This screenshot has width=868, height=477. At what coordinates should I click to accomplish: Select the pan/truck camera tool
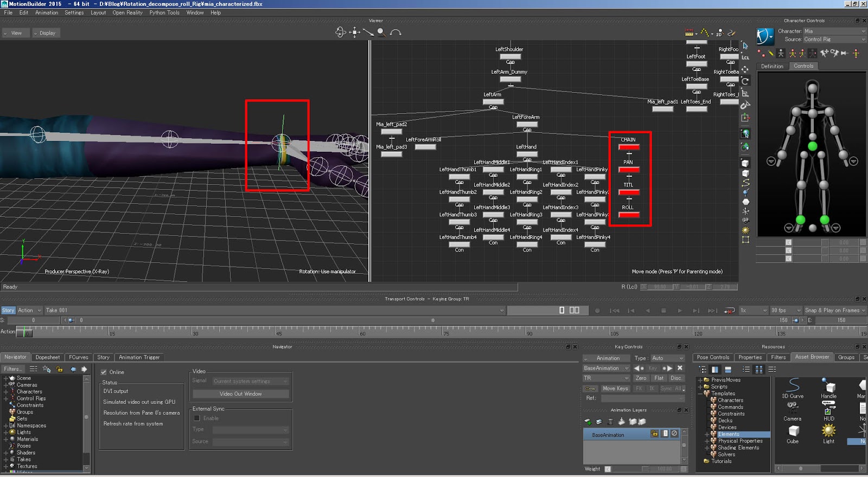coord(354,33)
